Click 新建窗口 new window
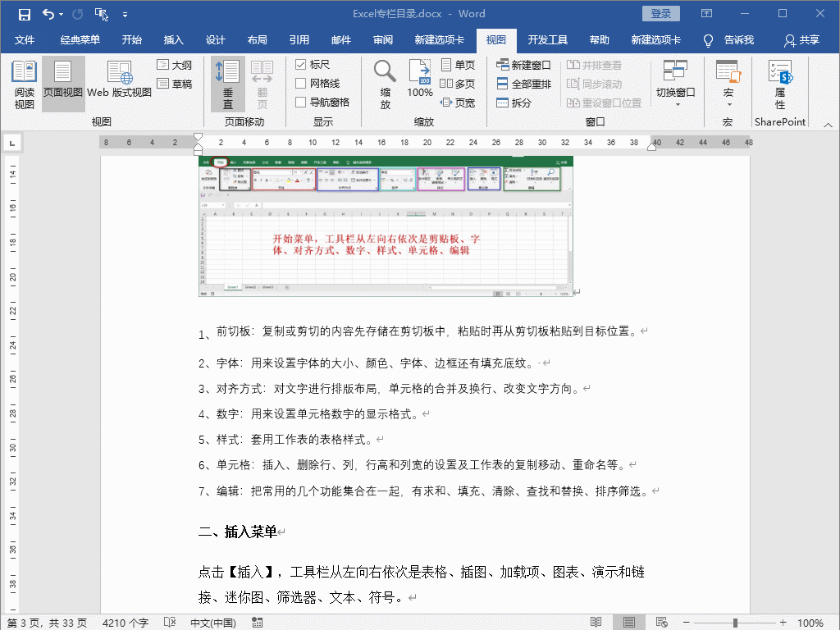 523,65
